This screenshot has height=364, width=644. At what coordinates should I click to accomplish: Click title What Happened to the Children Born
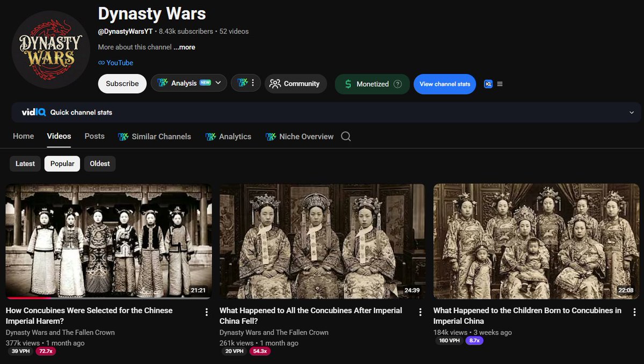527,316
